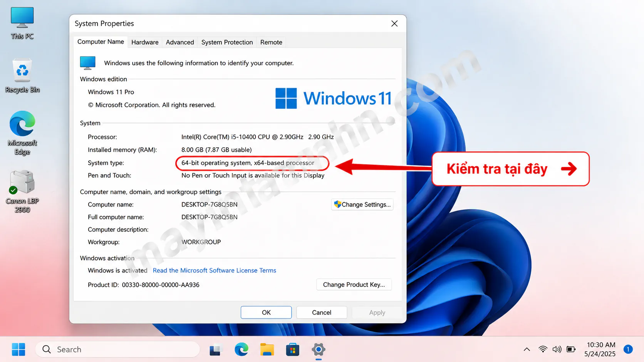Click the "Workgroup:" label
The height and width of the screenshot is (362, 644).
(x=104, y=242)
